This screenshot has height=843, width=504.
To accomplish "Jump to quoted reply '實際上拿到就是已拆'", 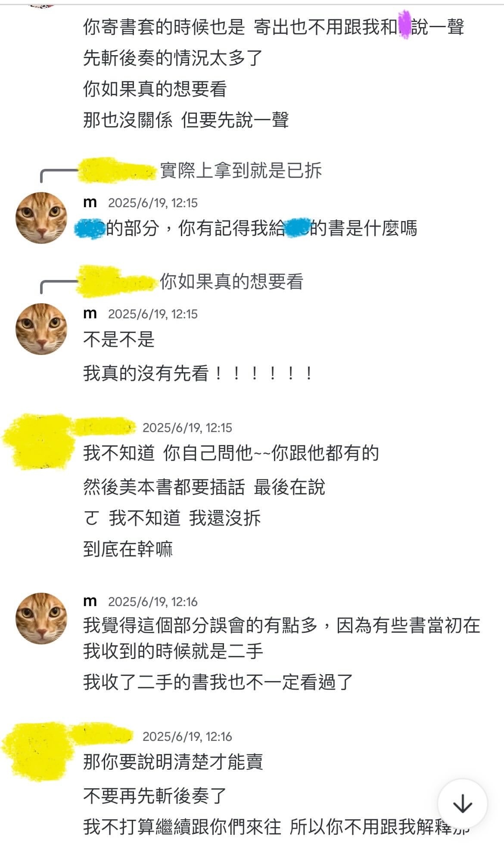I will coord(241,171).
